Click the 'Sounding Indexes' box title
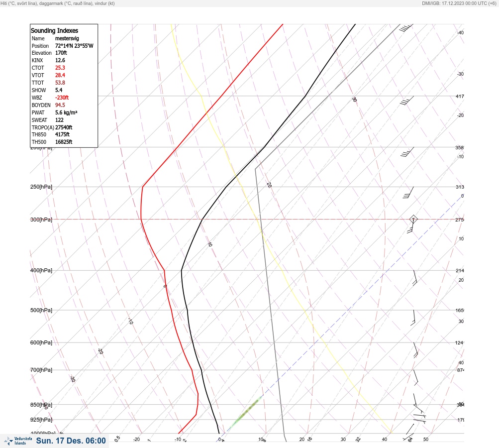Image resolution: width=499 pixels, height=448 pixels. tap(54, 30)
